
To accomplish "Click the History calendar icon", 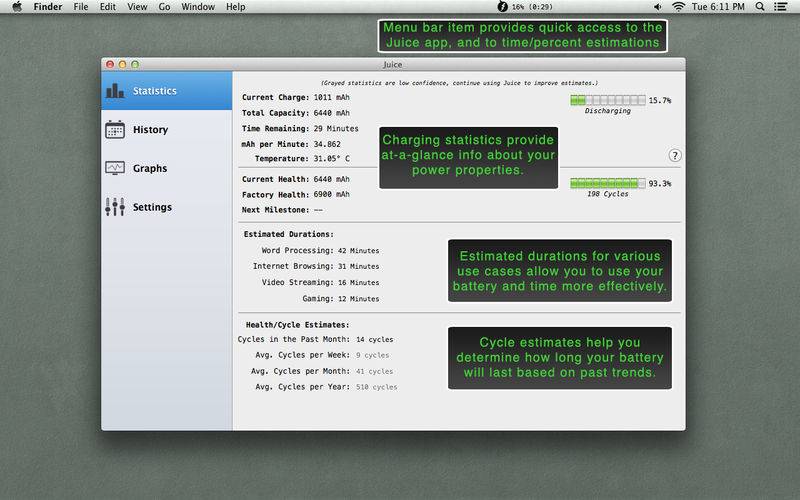I will (x=115, y=130).
